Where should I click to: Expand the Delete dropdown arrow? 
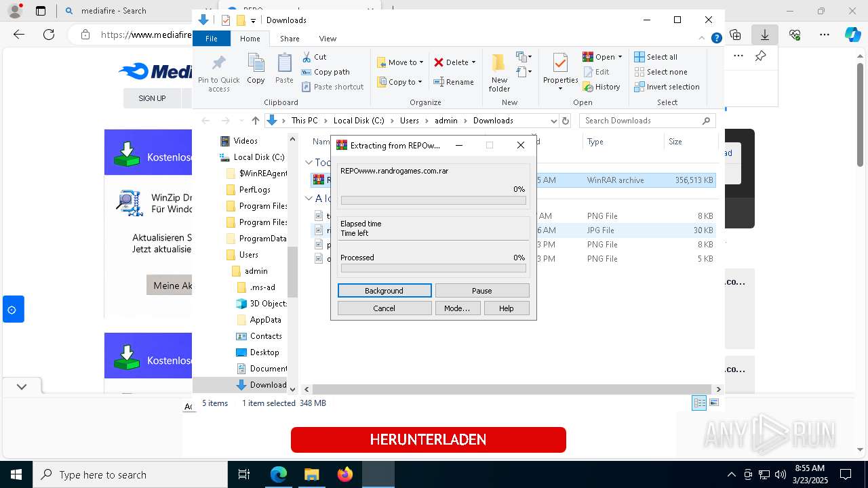[473, 62]
